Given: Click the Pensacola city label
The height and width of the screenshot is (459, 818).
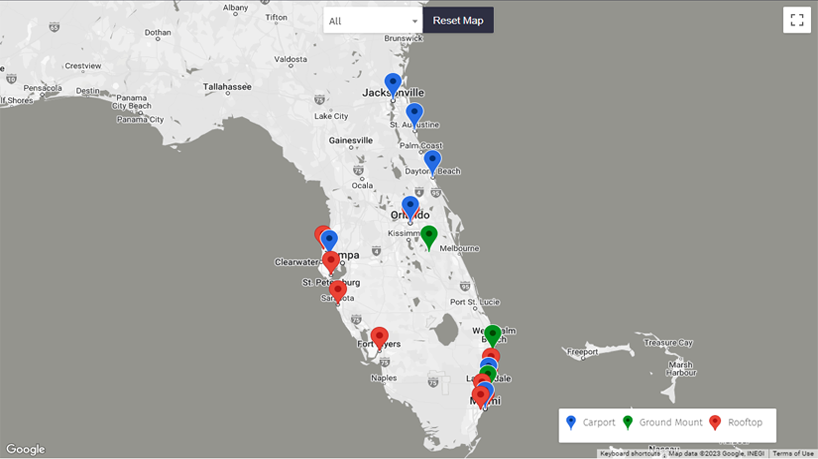Looking at the screenshot, I should pos(43,88).
